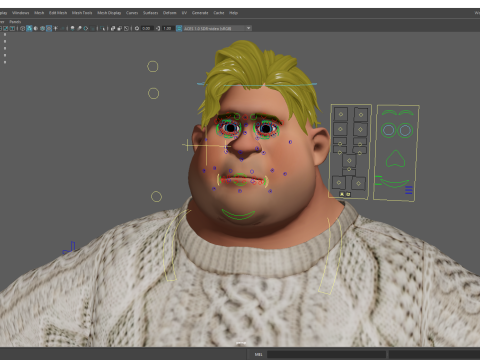Toggle Motion Blur icon
The image size is (480, 360).
[79, 28]
